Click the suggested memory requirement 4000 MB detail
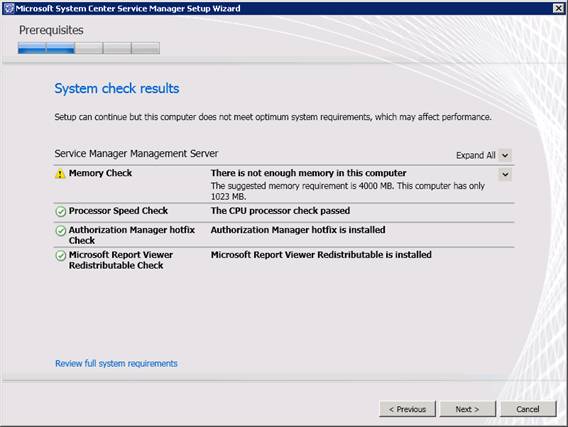This screenshot has width=568, height=427. [x=348, y=191]
